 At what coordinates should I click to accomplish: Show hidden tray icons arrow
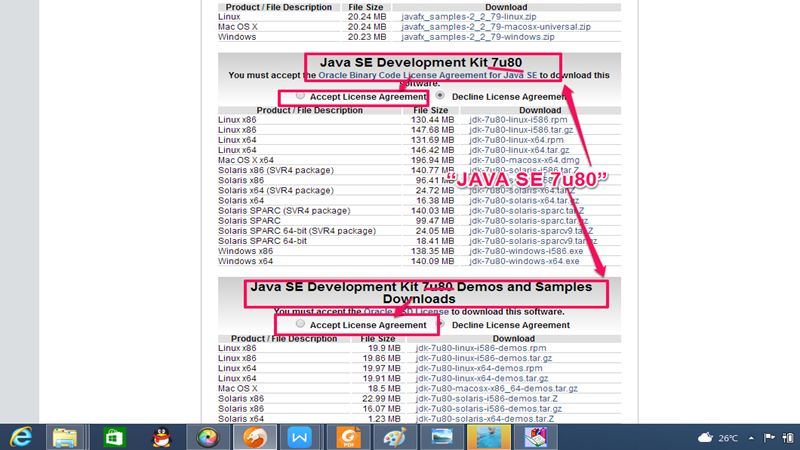click(x=751, y=438)
